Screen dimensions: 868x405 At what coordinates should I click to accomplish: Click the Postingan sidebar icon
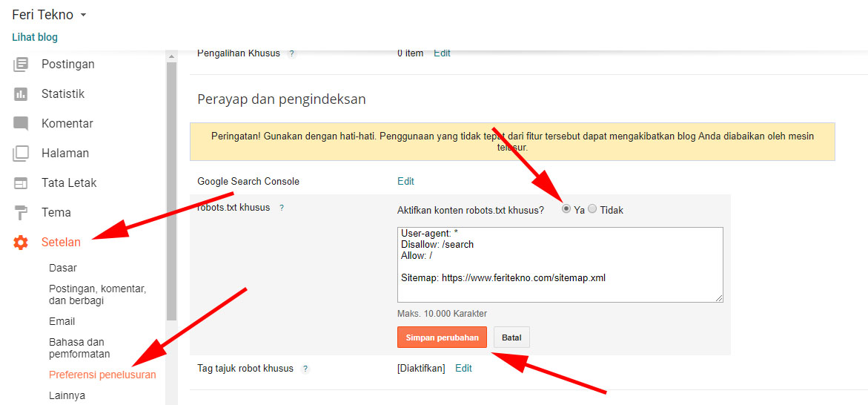[x=21, y=65]
